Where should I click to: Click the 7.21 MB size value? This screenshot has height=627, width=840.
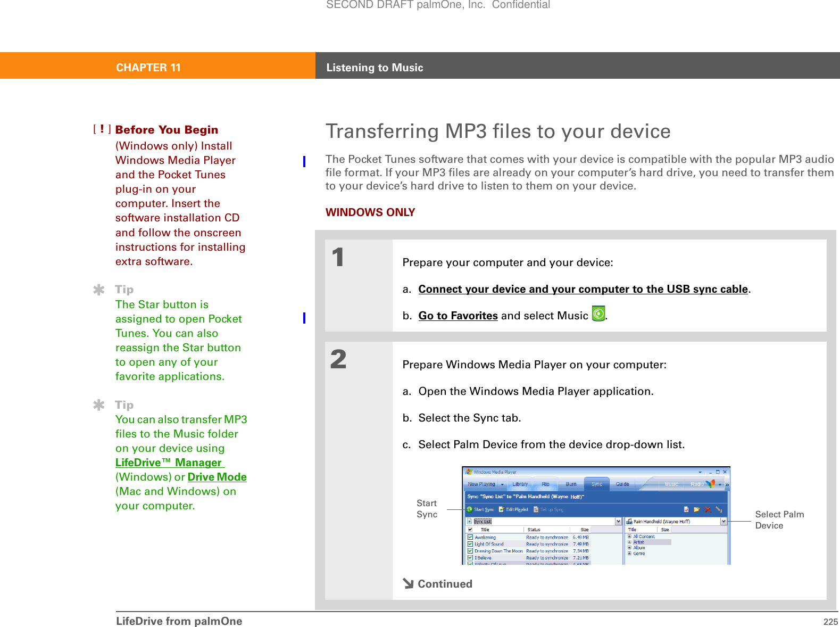[580, 558]
